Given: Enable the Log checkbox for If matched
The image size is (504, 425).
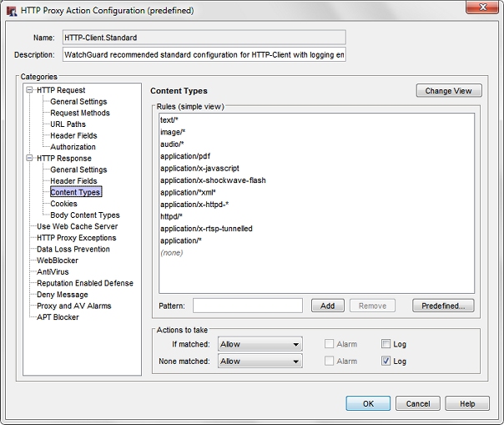Looking at the screenshot, I should tap(386, 343).
